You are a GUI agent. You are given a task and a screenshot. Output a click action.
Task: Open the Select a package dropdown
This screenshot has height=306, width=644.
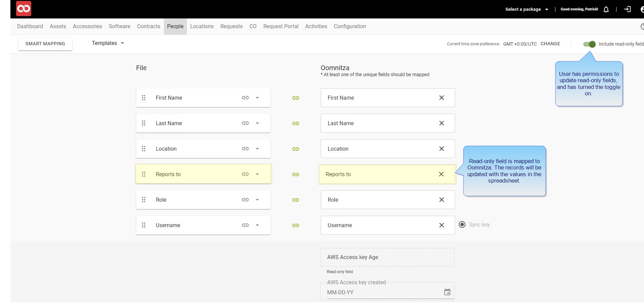click(x=527, y=9)
